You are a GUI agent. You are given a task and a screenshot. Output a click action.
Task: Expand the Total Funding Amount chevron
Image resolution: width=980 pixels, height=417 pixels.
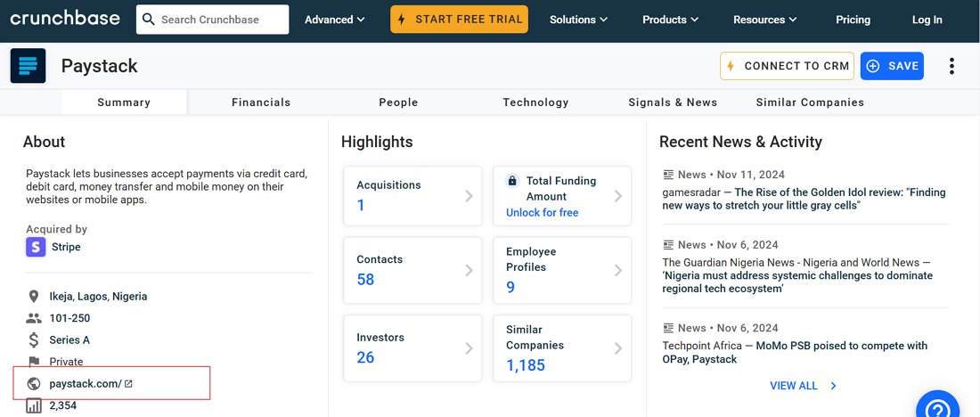(x=618, y=196)
